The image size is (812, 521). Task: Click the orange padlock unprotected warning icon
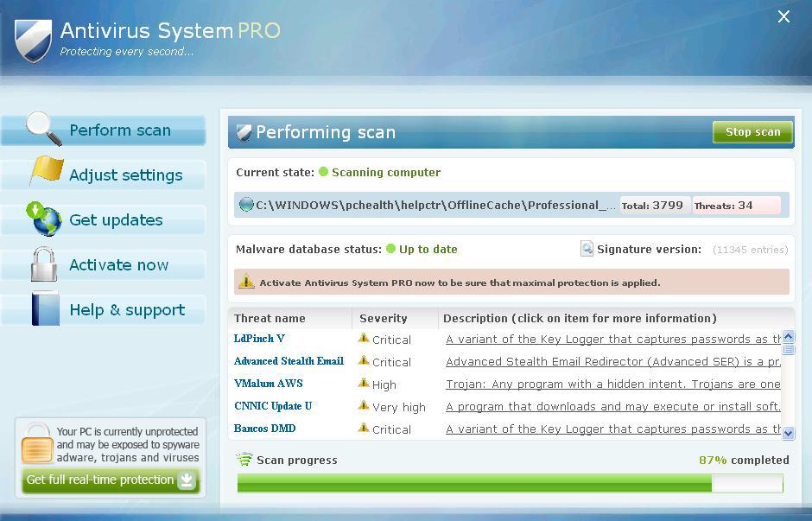[x=37, y=443]
